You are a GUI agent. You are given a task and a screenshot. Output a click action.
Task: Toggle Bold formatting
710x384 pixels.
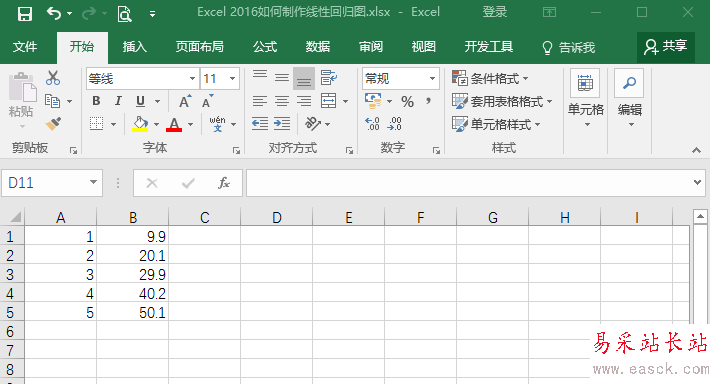point(96,101)
